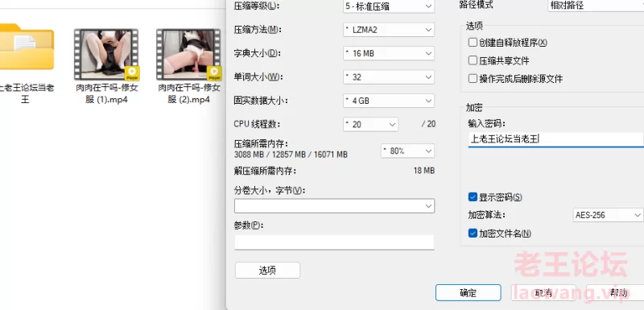Expand the 单词大小 dropdown showing 32
The width and height of the screenshot is (644, 310).
click(x=389, y=77)
